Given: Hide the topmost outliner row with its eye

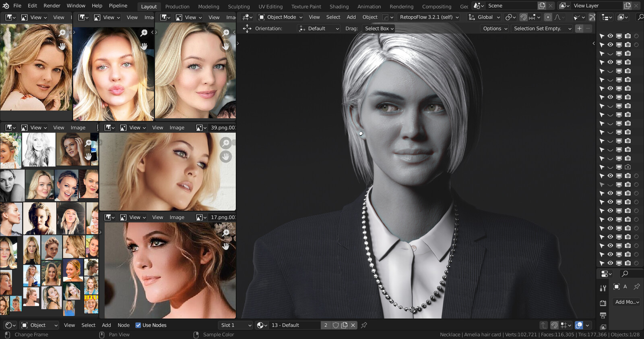Looking at the screenshot, I should [x=610, y=36].
